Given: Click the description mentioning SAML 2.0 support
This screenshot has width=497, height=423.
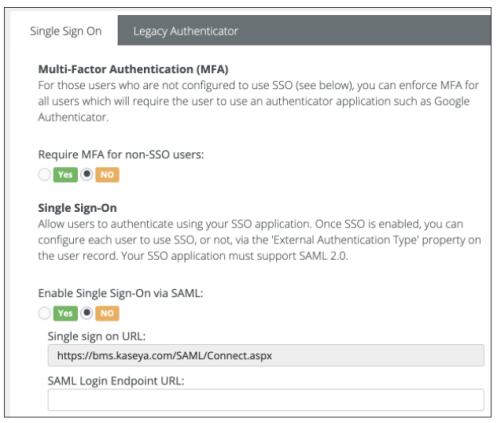Looking at the screenshot, I should pos(259,240).
